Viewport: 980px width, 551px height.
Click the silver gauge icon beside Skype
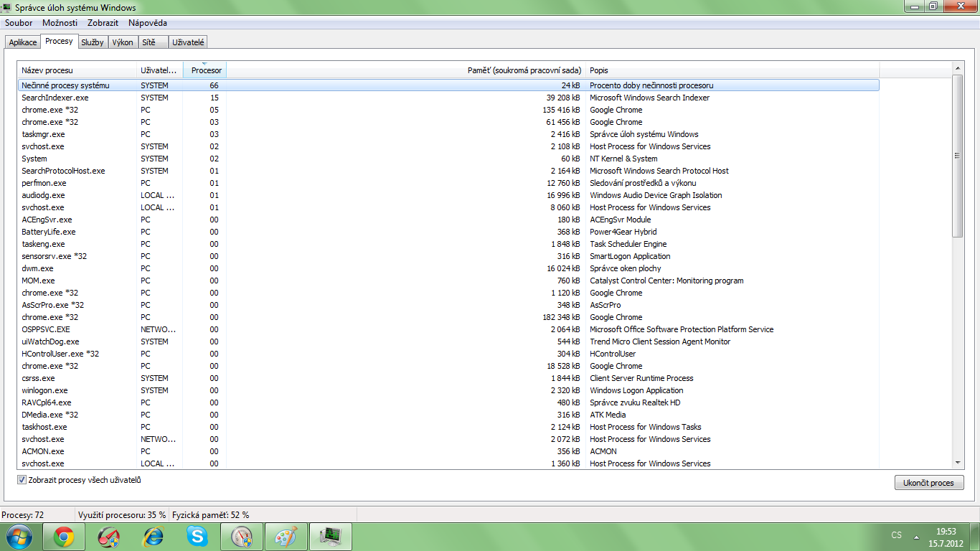pyautogui.click(x=241, y=536)
